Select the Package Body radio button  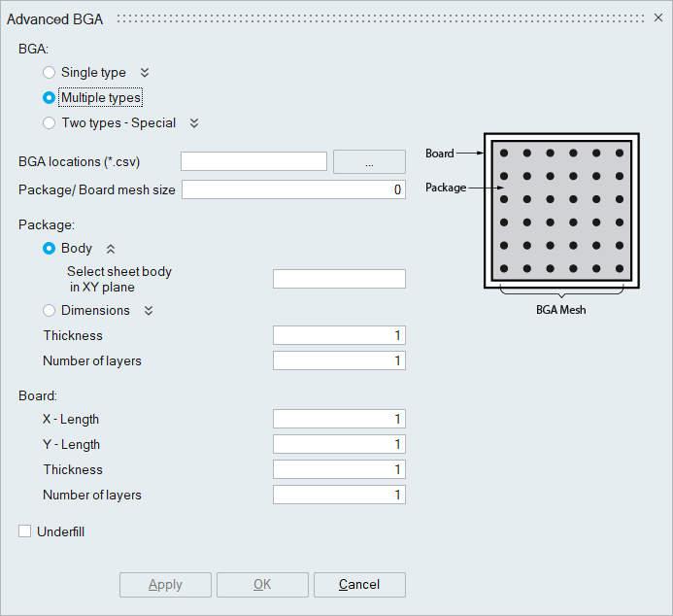click(50, 249)
